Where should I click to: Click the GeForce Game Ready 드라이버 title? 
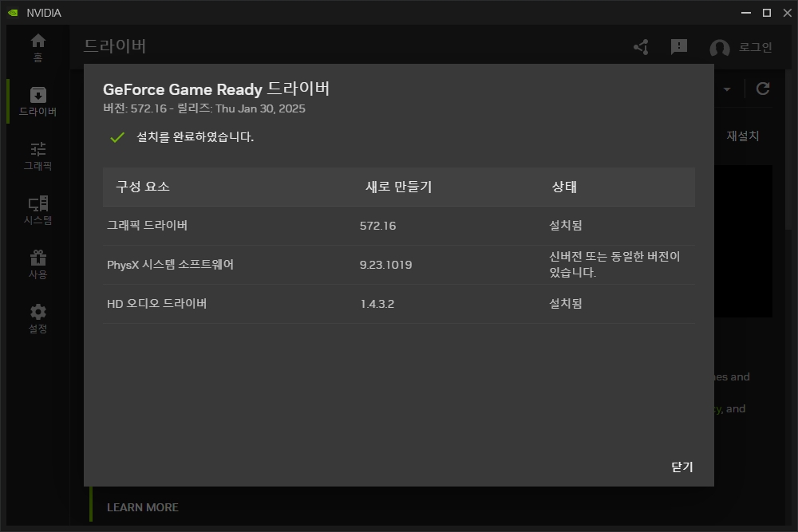click(x=216, y=89)
